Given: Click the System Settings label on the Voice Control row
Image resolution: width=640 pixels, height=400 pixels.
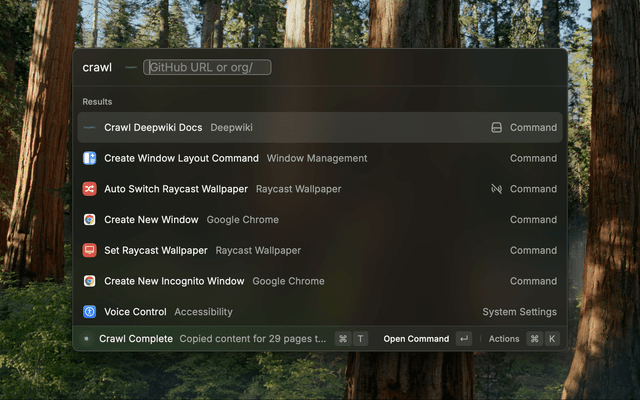Looking at the screenshot, I should pyautogui.click(x=519, y=311).
